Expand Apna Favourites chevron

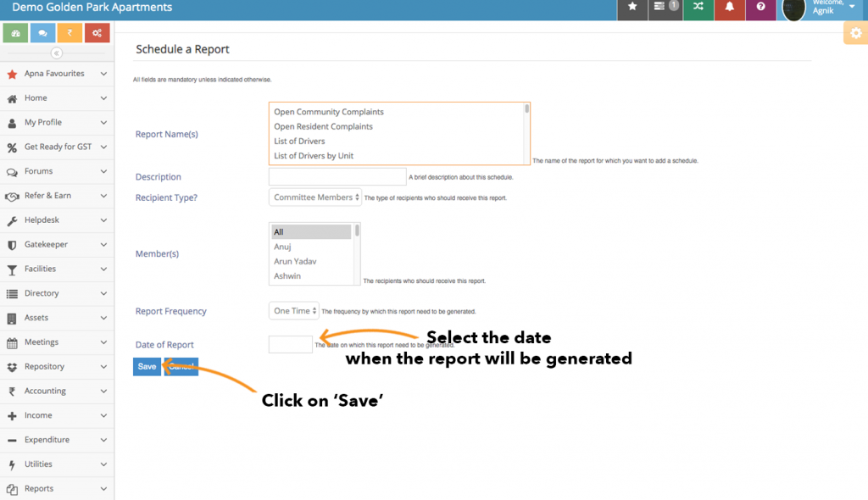coord(103,74)
